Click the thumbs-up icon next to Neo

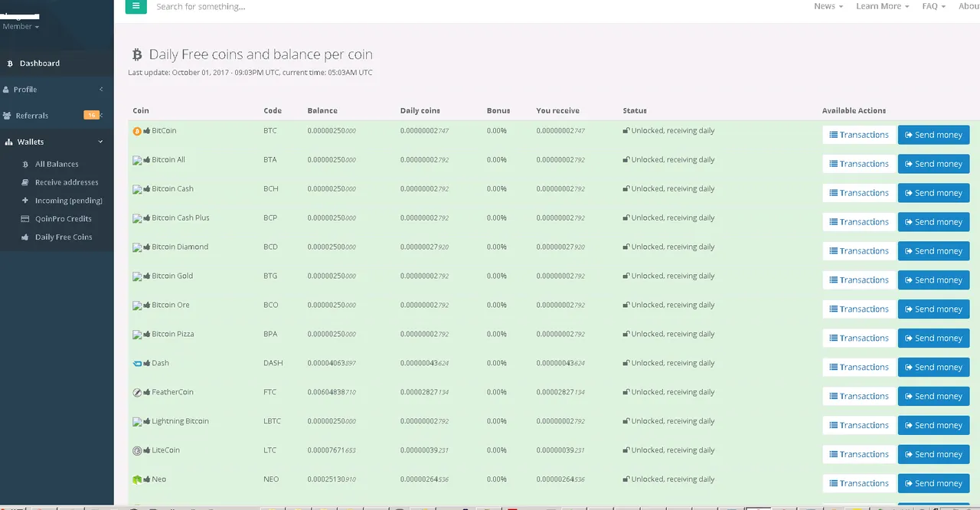click(x=147, y=480)
